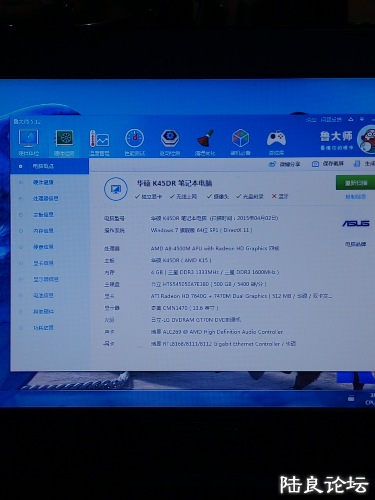Share via 微博分享 icon
This screenshot has width=375, height=500.
click(272, 164)
